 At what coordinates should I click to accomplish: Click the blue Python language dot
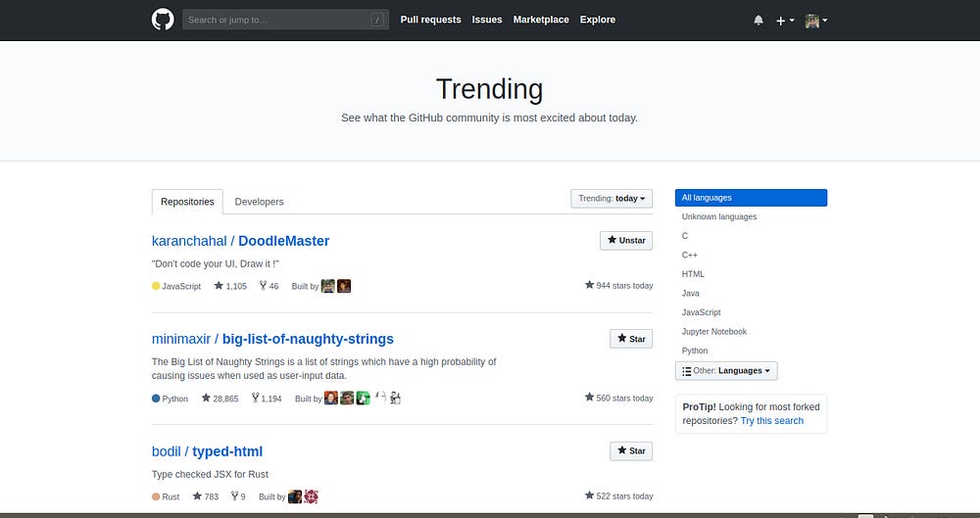(x=156, y=398)
